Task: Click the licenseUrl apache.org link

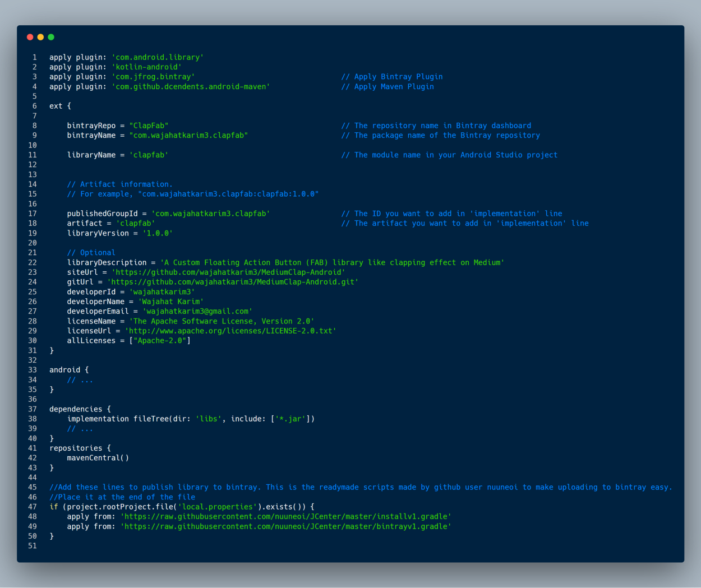Action: (x=230, y=331)
